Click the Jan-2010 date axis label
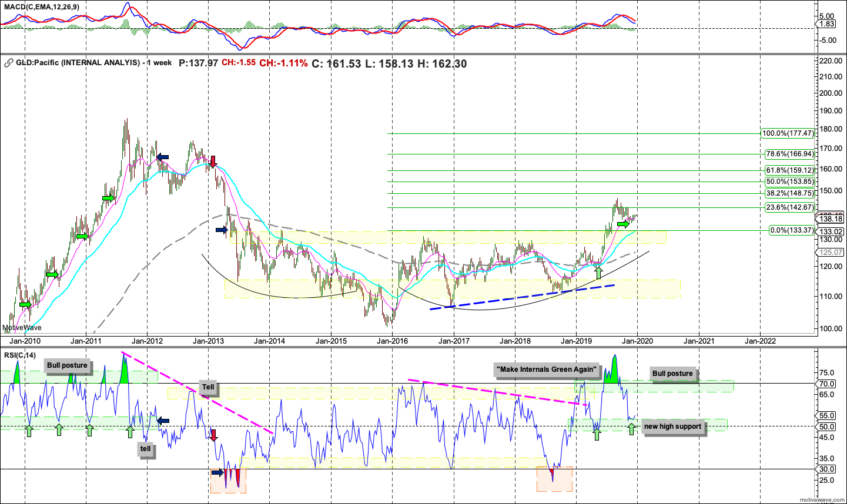This screenshot has height=504, width=847. [x=25, y=341]
